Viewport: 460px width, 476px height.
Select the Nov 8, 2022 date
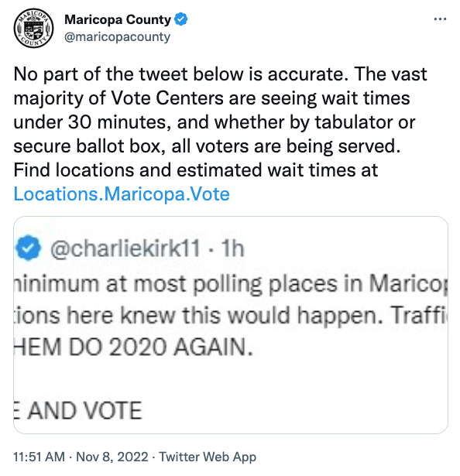(112, 457)
